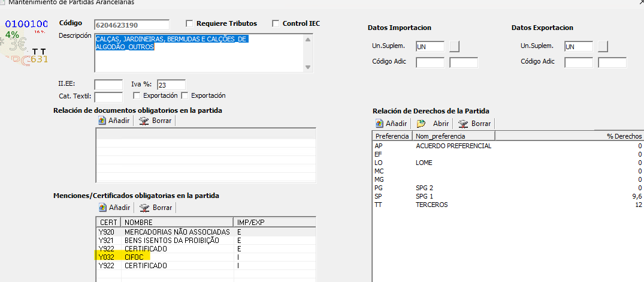Click Añadir icon in Derechos de la Partida
644x282 pixels.
[x=380, y=124]
